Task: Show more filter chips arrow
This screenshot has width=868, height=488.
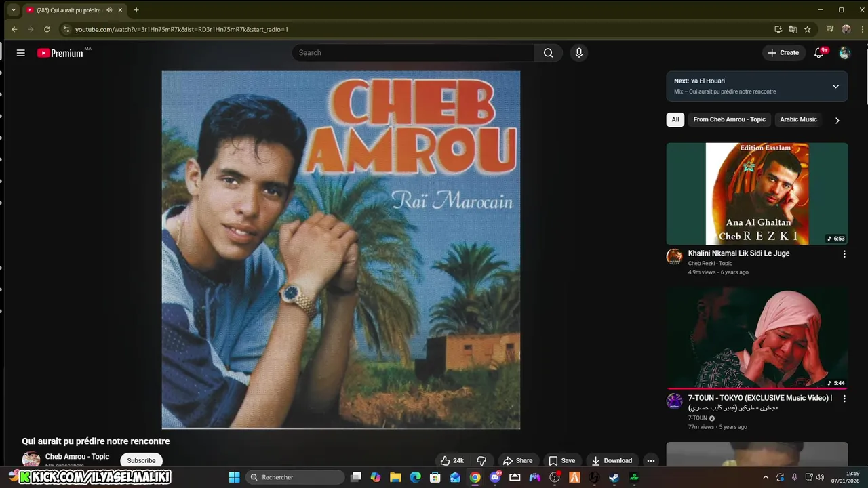Action: [x=837, y=120]
